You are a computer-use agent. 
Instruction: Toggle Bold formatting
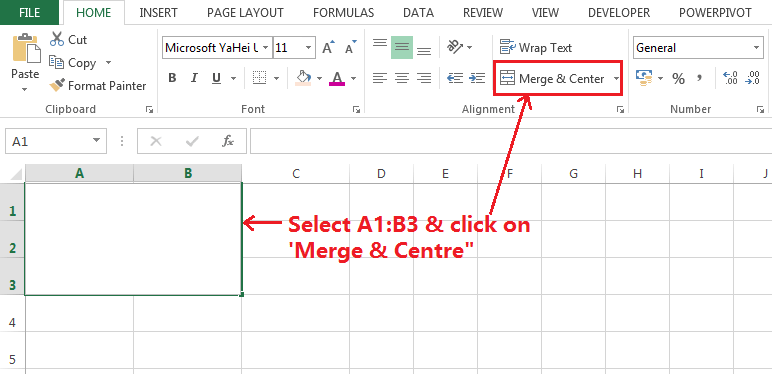(x=172, y=78)
